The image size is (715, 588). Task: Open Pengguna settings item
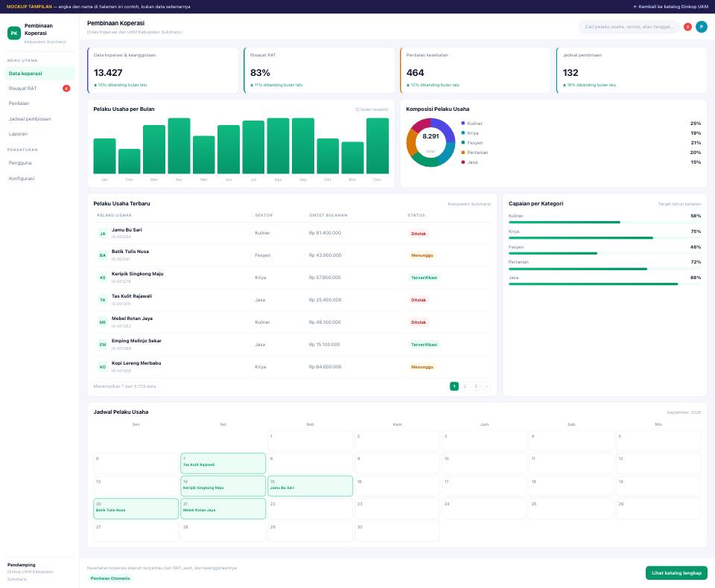(x=39, y=163)
